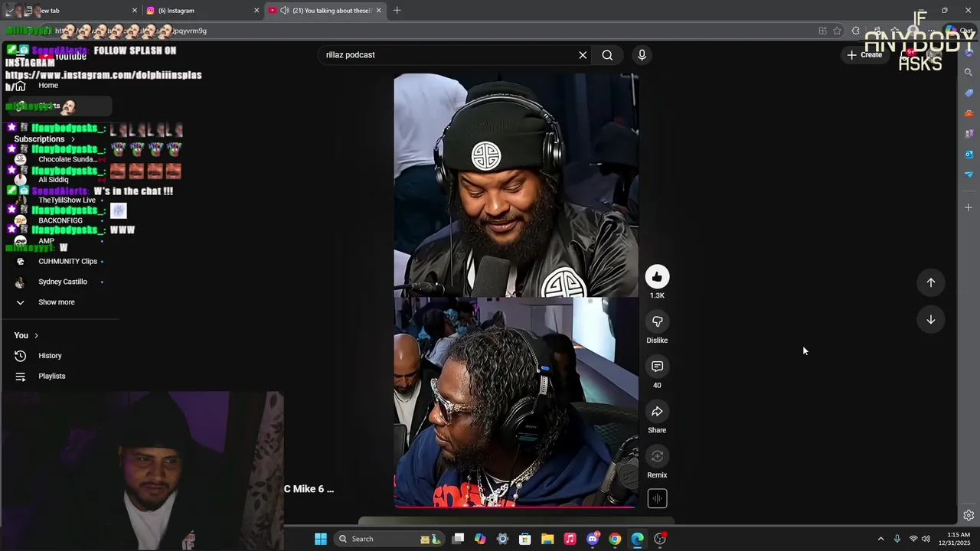Share the Short video
Image resolution: width=980 pixels, height=551 pixels.
[x=657, y=412]
